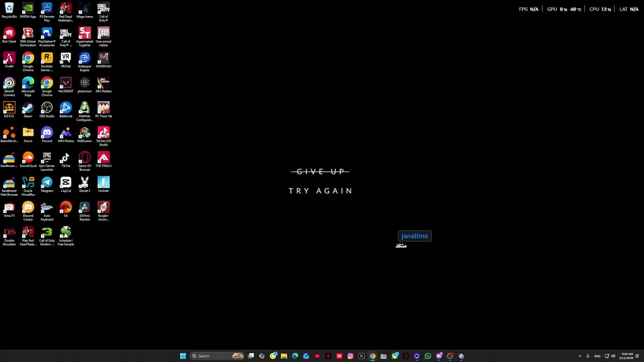The height and width of the screenshot is (362, 644).
Task: Click the WhatsApp taskbar icon
Action: pos(428,356)
